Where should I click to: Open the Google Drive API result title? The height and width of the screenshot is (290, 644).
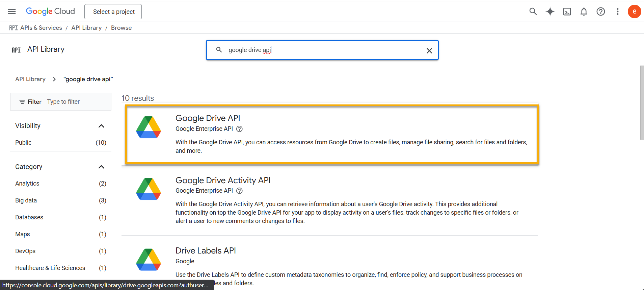pyautogui.click(x=208, y=118)
